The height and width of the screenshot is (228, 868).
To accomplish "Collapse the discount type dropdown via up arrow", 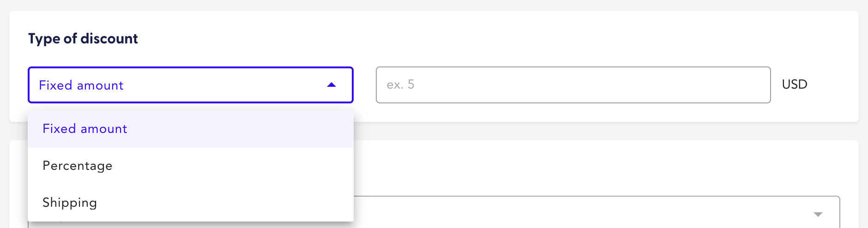I will [x=331, y=85].
